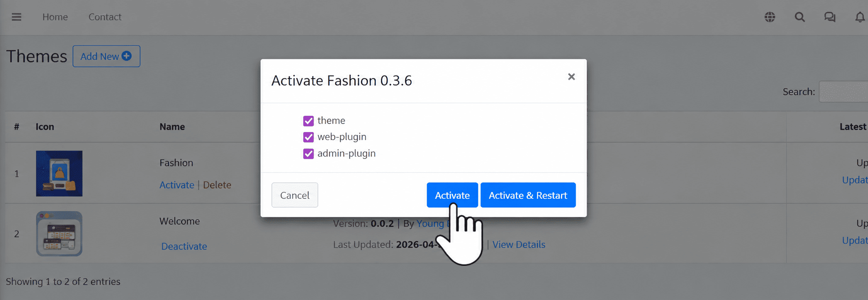
Task: Sort by the Name column header
Action: click(172, 127)
